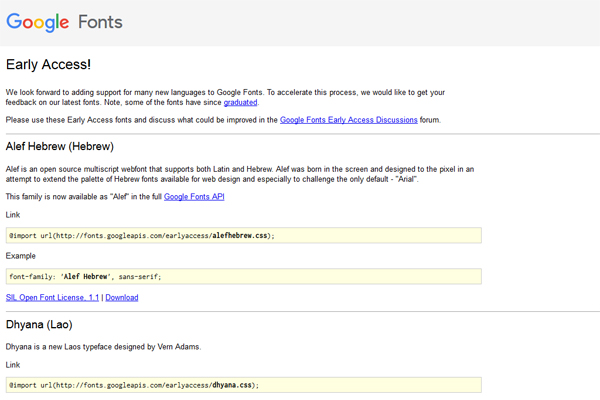Click the 'Early Access!' heading
This screenshot has width=600, height=400.
(x=49, y=64)
